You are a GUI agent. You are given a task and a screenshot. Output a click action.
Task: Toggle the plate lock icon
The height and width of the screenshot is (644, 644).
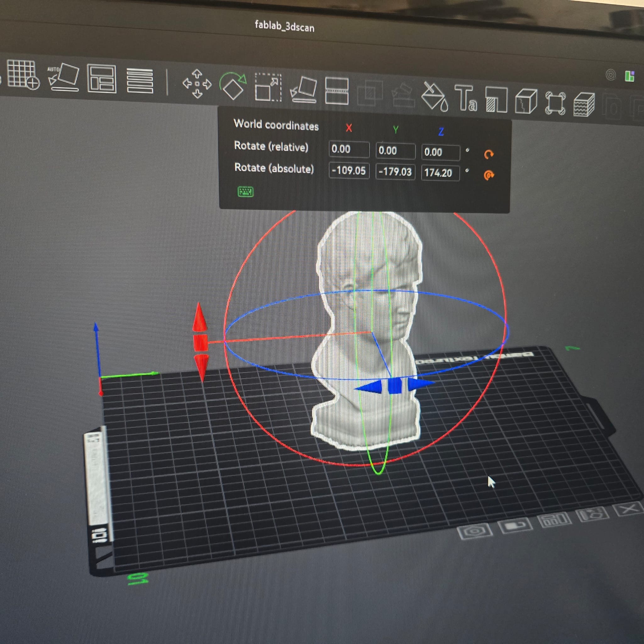pyautogui.click(x=515, y=526)
